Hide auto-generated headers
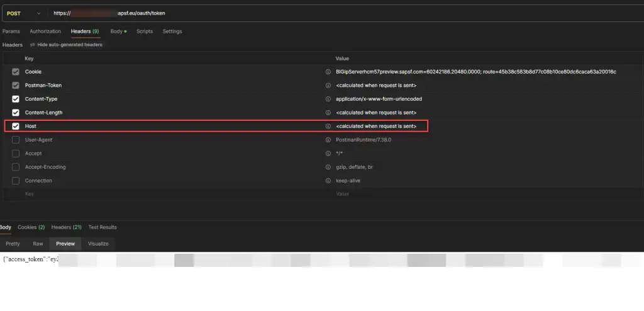 (x=65, y=45)
